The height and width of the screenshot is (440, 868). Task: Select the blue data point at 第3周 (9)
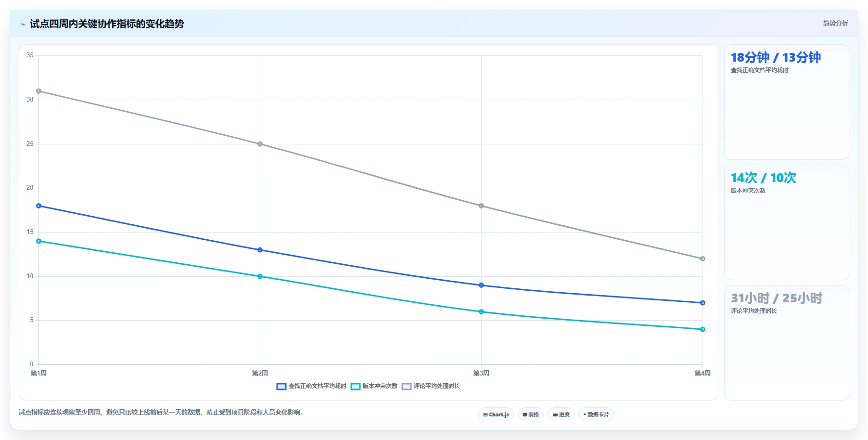coord(481,285)
